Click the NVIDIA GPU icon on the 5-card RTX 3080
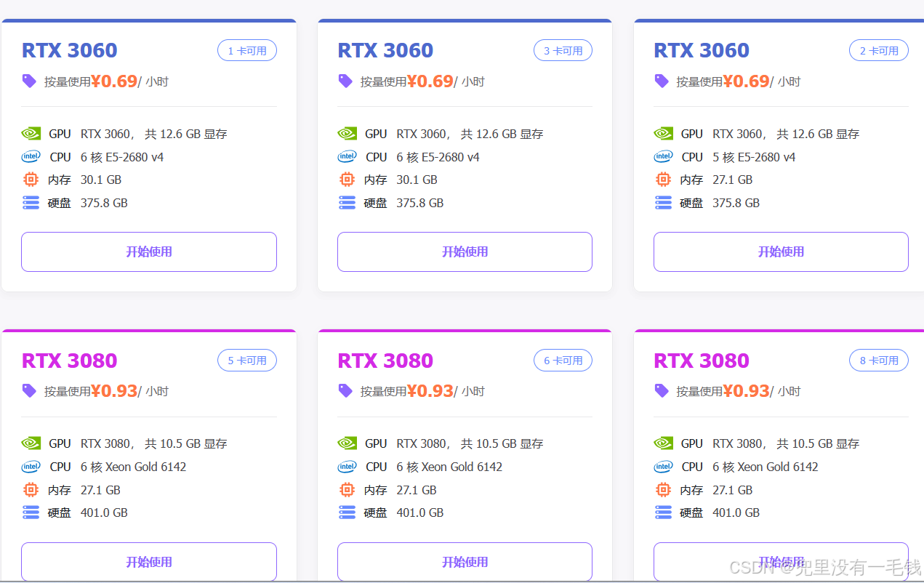The width and height of the screenshot is (924, 583). (x=31, y=443)
